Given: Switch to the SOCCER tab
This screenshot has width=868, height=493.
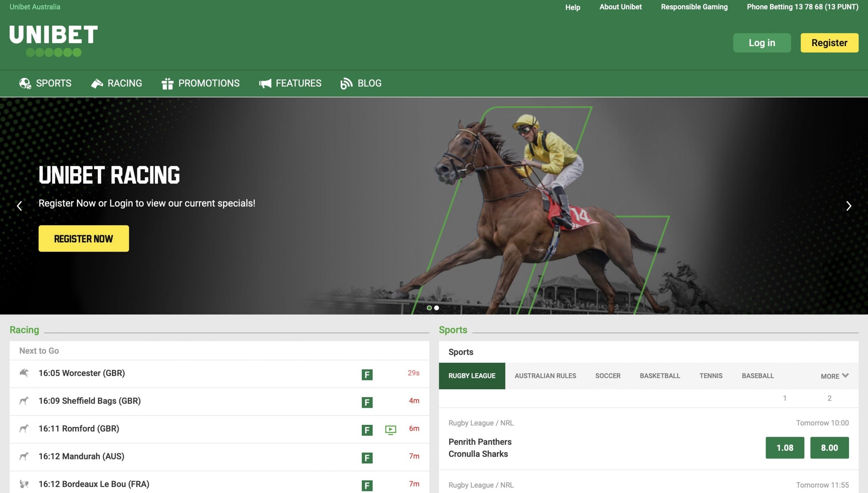Looking at the screenshot, I should (x=608, y=376).
